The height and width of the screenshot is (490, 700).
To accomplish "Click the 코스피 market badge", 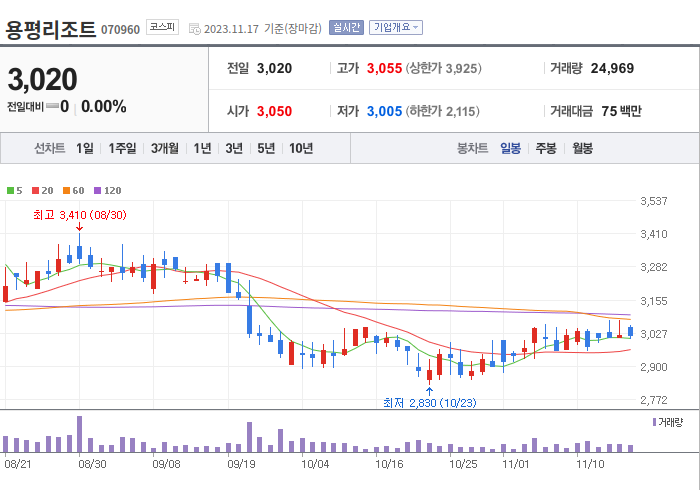I will tap(162, 27).
